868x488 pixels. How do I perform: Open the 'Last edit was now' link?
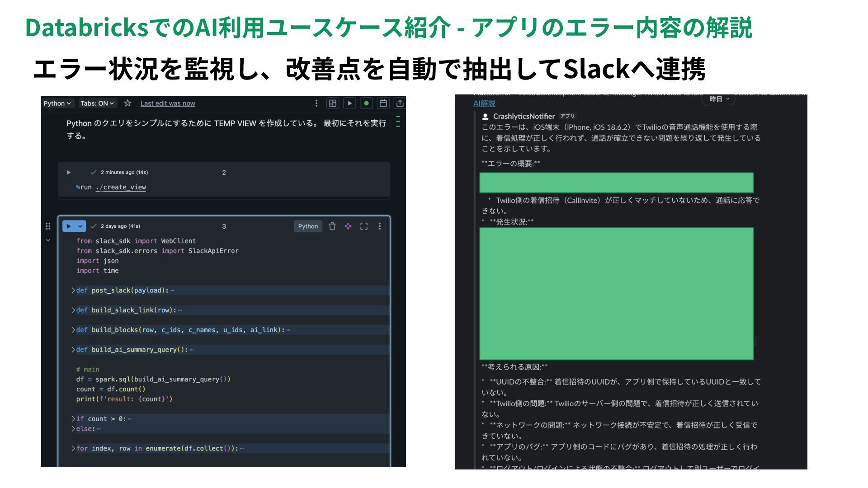point(168,103)
